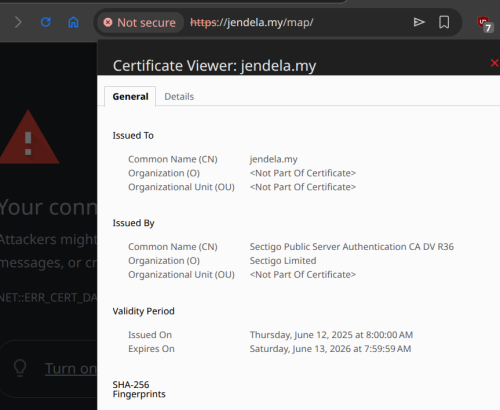Open the Not secure site info badge
This screenshot has height=410, width=500.
pos(140,23)
